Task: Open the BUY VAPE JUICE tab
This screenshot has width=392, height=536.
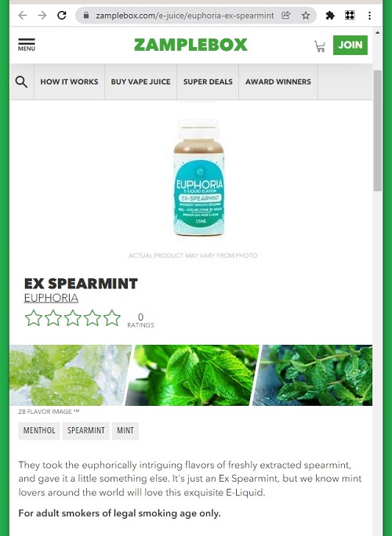Action: (x=140, y=82)
